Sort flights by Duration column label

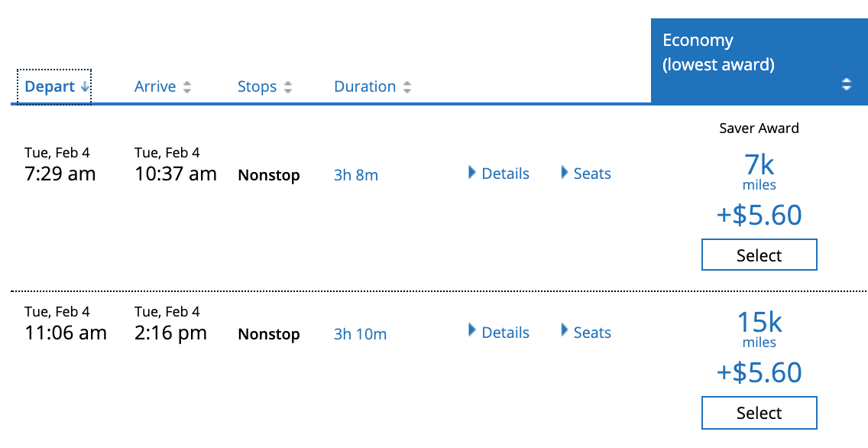364,86
